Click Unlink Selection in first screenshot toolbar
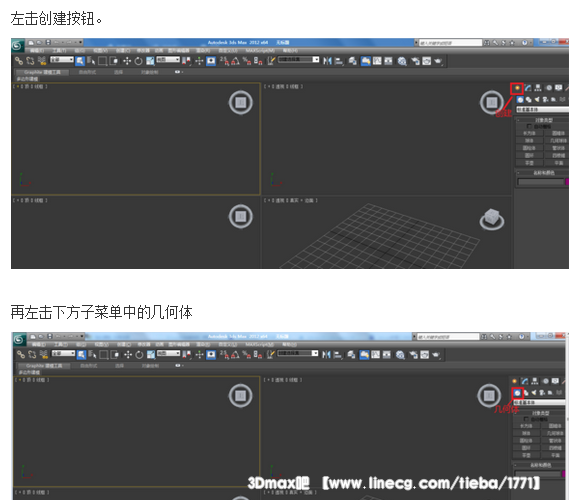569x500 pixels. click(x=30, y=61)
